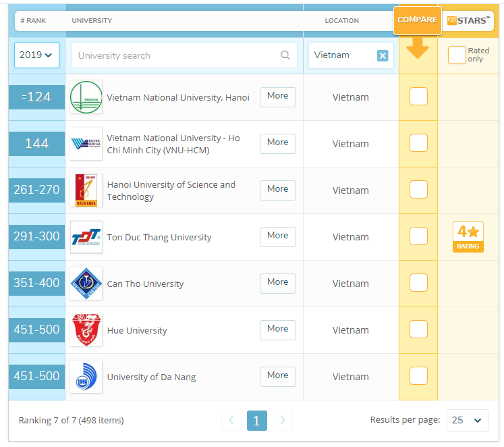Click the University of Da Nang logo
The height and width of the screenshot is (447, 504).
(86, 377)
